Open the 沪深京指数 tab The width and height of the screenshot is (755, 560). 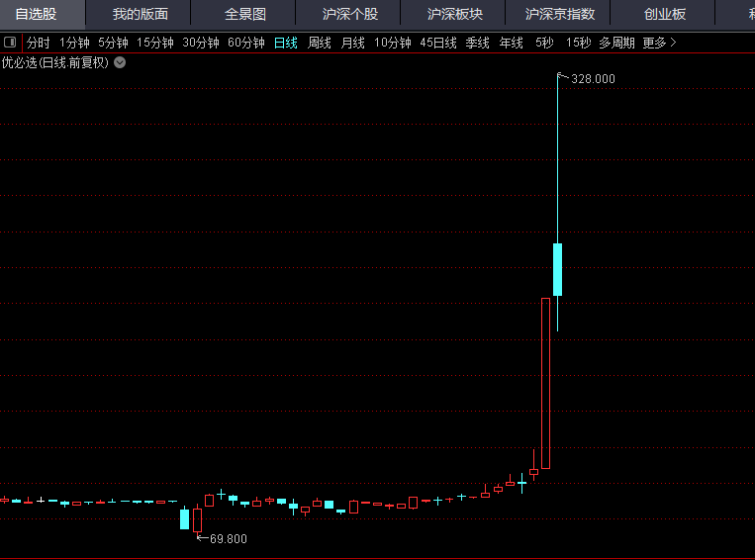pyautogui.click(x=560, y=14)
